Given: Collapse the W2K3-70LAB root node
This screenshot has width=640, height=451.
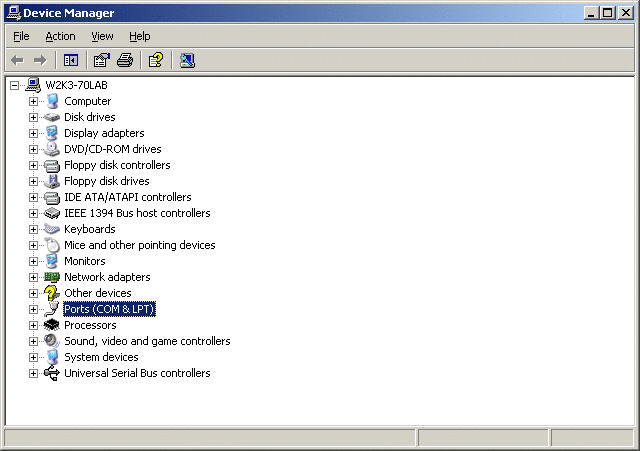Looking at the screenshot, I should (x=14, y=85).
